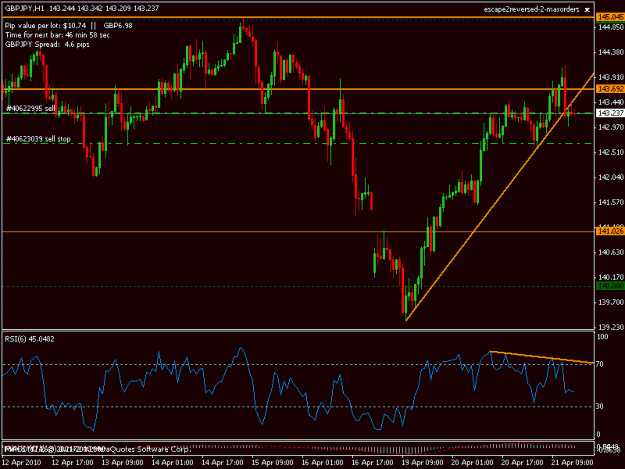625x469 pixels.
Task: Click the 143.440 price scale value
Action: point(611,102)
